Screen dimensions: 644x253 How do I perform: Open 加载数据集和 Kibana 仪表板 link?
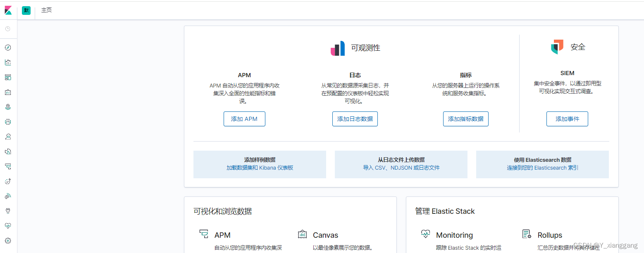point(260,168)
